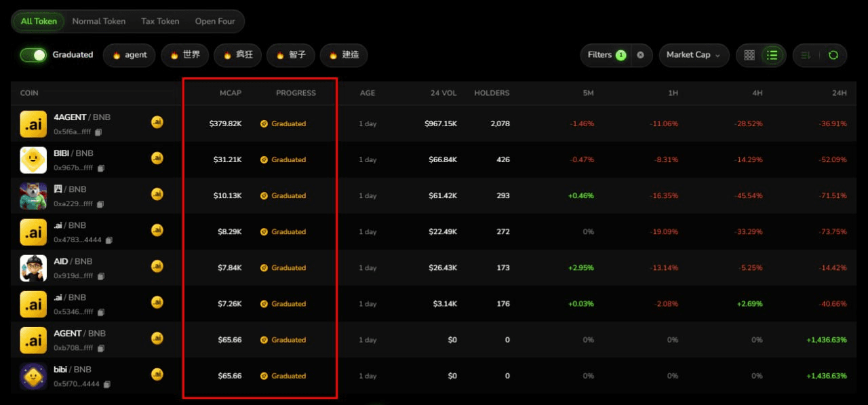The image size is (868, 405).
Task: Copy the address 0xa229...ffff
Action: 100,204
